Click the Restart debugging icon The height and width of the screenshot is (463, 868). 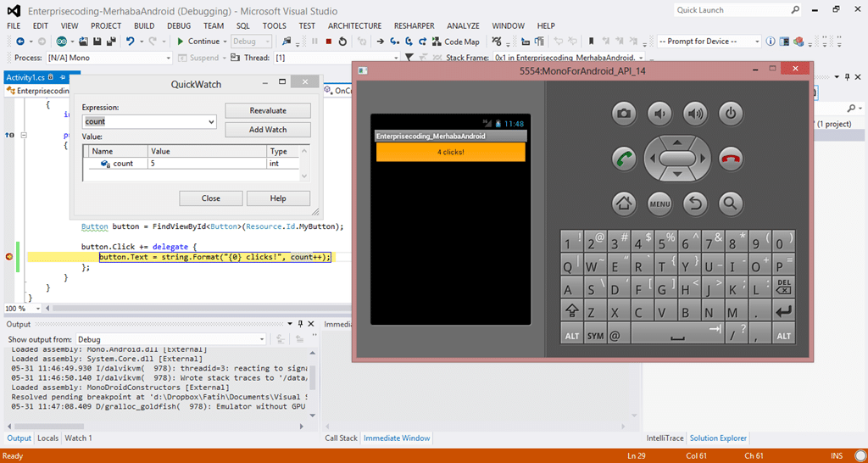(x=342, y=42)
